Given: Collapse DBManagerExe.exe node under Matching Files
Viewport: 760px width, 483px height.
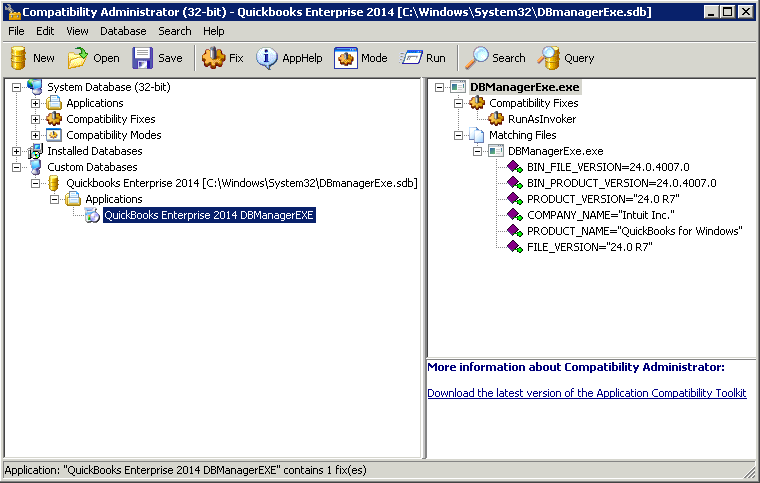Looking at the screenshot, I should point(477,152).
